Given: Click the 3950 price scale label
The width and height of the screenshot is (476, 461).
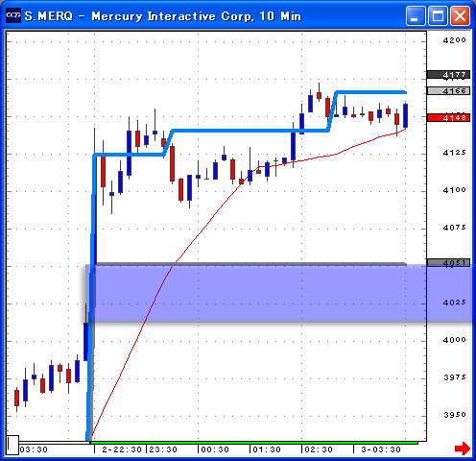Looking at the screenshot, I should tap(454, 415).
